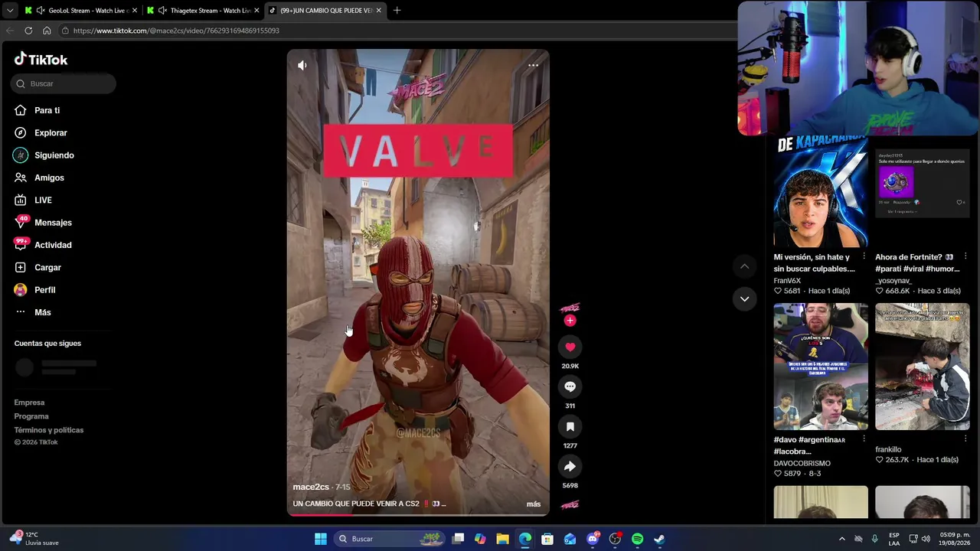
Task: Open the _yosoynav_ author link
Action: (895, 281)
